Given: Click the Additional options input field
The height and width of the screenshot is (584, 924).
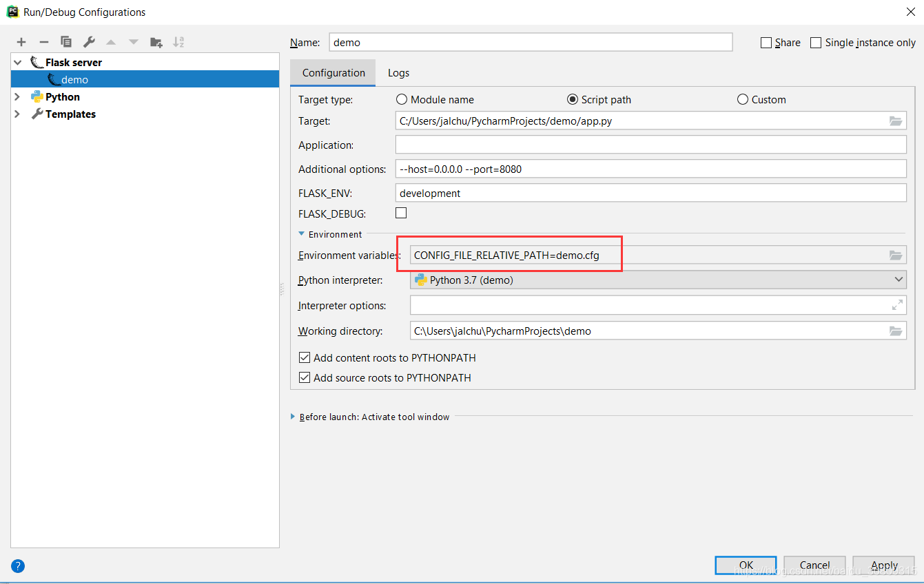Looking at the screenshot, I should click(650, 169).
